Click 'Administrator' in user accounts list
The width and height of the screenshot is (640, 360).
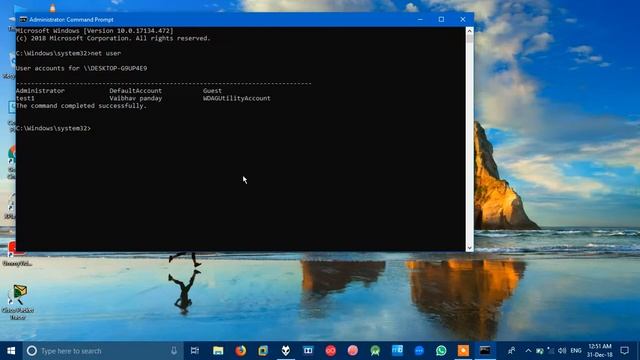click(x=40, y=91)
